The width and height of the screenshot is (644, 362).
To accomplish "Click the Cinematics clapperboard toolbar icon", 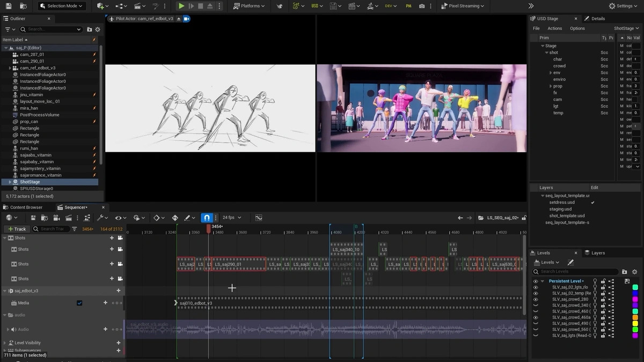I will tap(138, 6).
